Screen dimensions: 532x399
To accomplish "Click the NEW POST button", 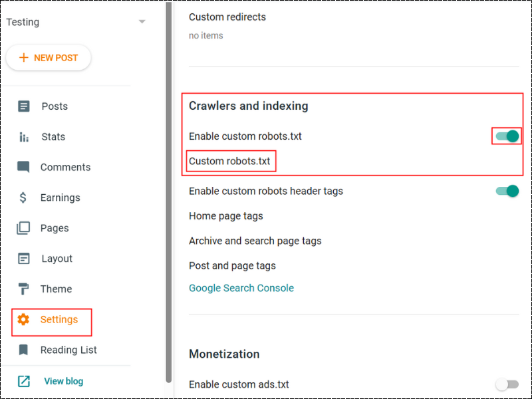I will point(49,58).
